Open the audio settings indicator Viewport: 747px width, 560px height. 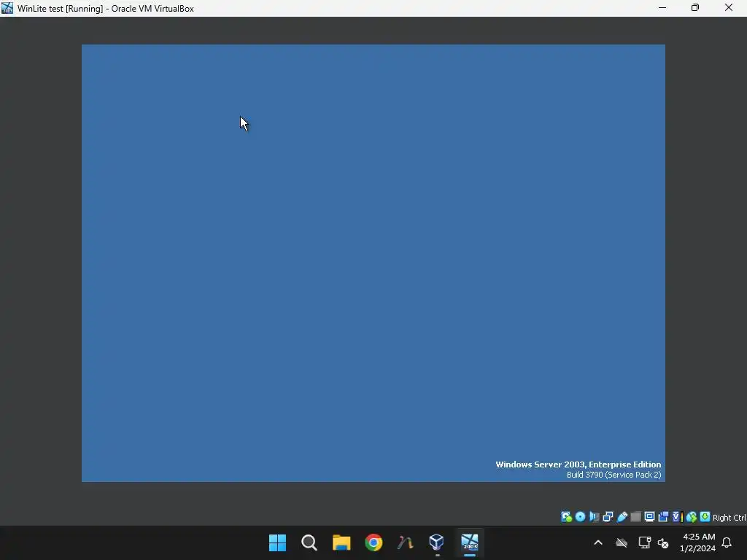tap(594, 517)
